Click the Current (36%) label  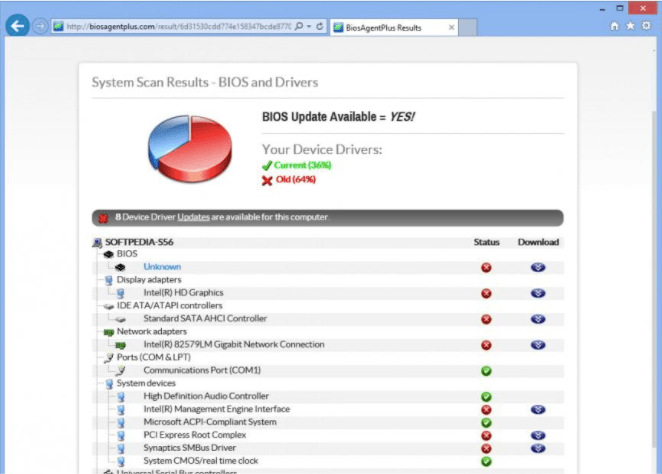coord(302,165)
